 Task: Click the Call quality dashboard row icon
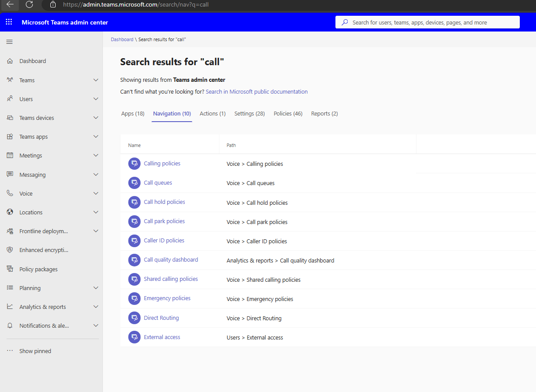pyautogui.click(x=134, y=260)
